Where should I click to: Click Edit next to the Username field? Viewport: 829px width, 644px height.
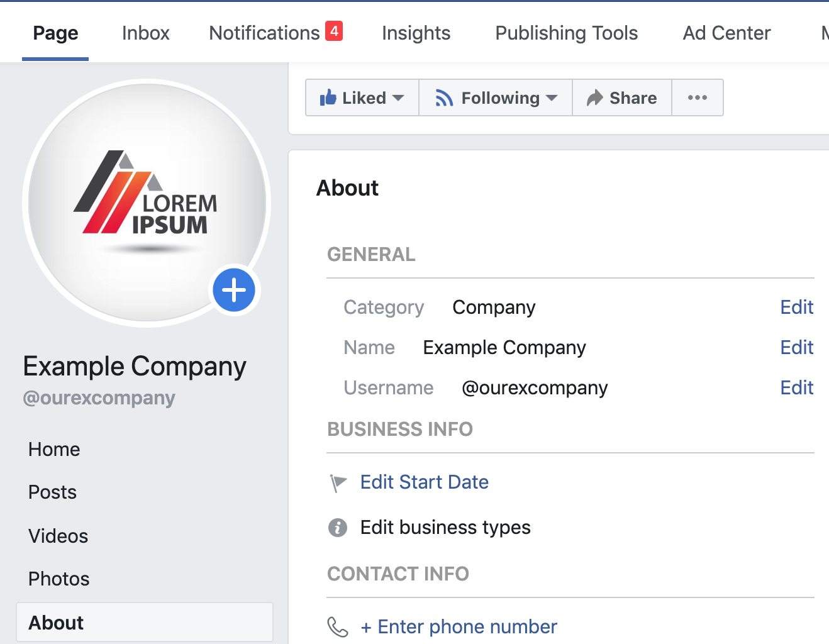pyautogui.click(x=796, y=387)
